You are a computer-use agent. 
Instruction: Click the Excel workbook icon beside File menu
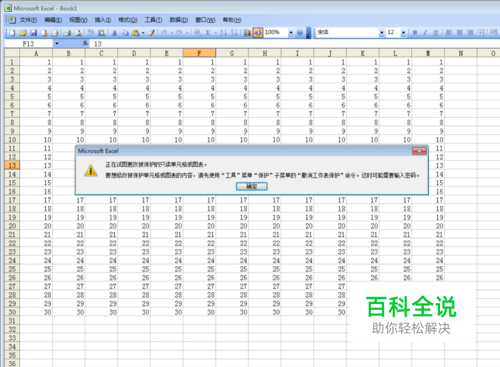point(12,20)
